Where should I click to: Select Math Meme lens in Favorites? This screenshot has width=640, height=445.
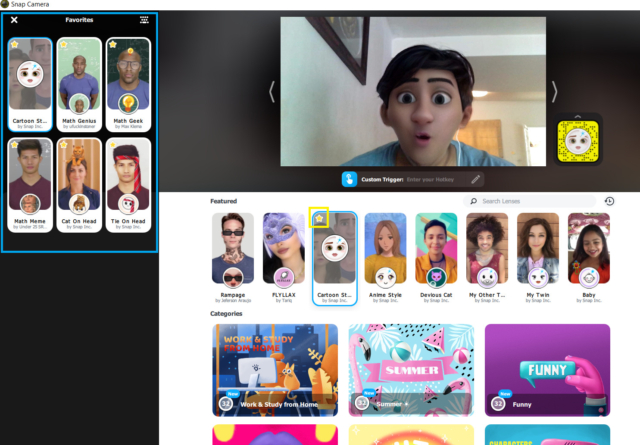tap(30, 185)
